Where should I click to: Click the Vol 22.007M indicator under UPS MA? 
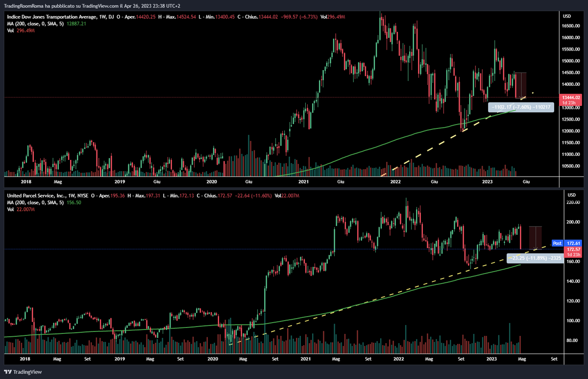[x=21, y=209]
